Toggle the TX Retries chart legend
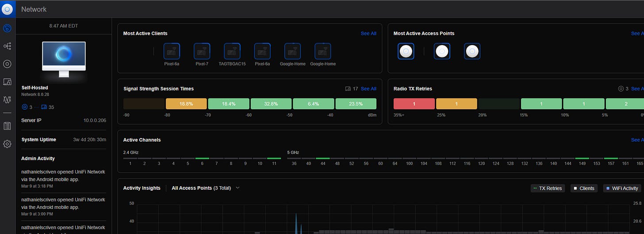Viewport: 644px width, 234px height. point(548,188)
